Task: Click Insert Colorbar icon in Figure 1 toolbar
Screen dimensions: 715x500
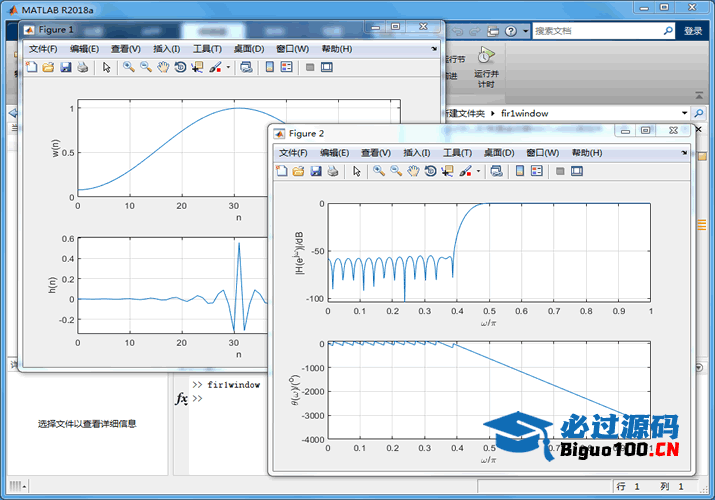Action: tap(269, 67)
